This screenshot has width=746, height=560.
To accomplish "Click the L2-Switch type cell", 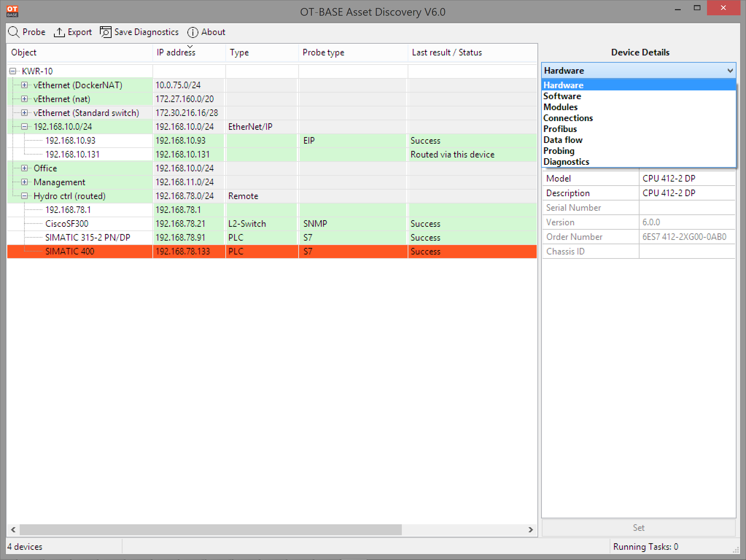I will 262,223.
